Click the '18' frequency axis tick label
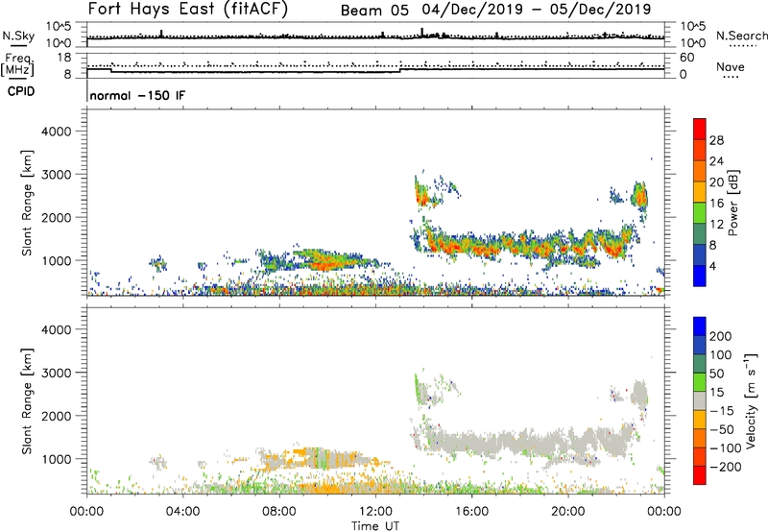This screenshot has height=532, width=768. (64, 58)
